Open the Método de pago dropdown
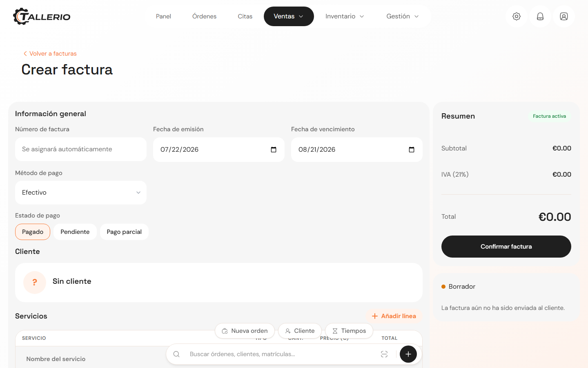 click(x=81, y=193)
